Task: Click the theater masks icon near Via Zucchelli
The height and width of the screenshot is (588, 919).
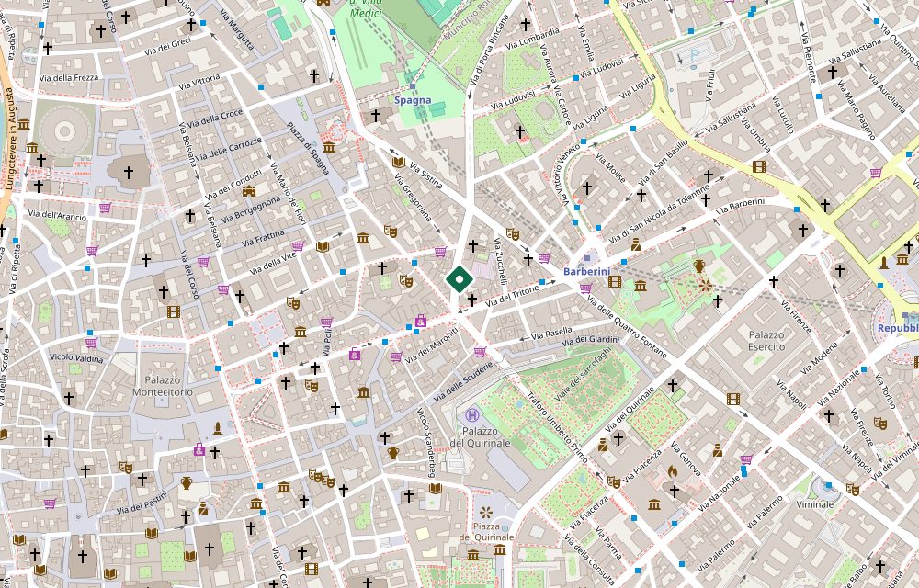Action: pos(513,233)
